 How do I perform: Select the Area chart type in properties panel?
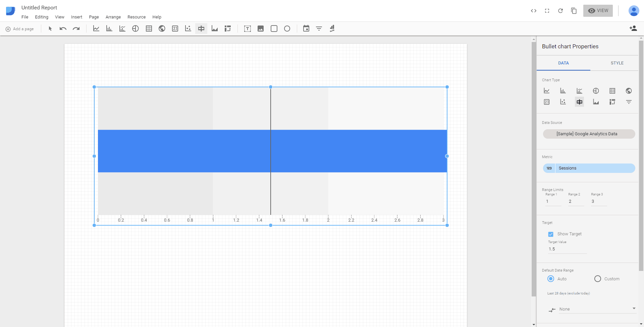(596, 102)
